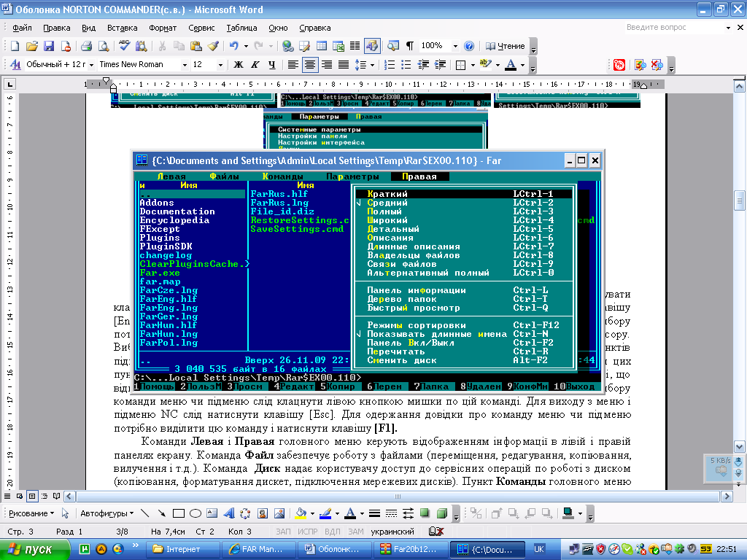The height and width of the screenshot is (560, 747).
Task: Apply the fill color bucket on the drawing toolbar
Action: click(x=301, y=513)
